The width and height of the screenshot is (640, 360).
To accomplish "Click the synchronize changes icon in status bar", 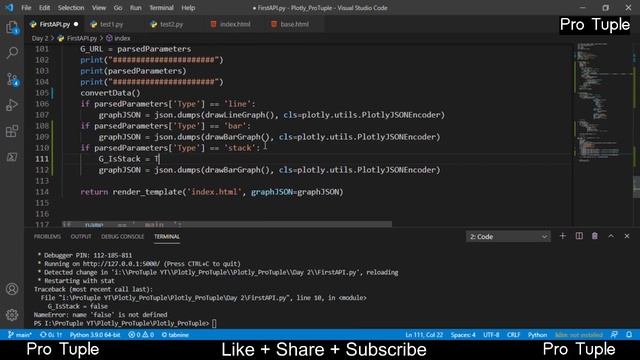I will pyautogui.click(x=51, y=335).
